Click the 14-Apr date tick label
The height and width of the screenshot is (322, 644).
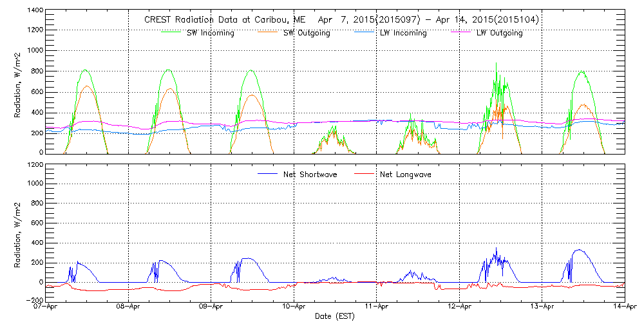pos(624,307)
